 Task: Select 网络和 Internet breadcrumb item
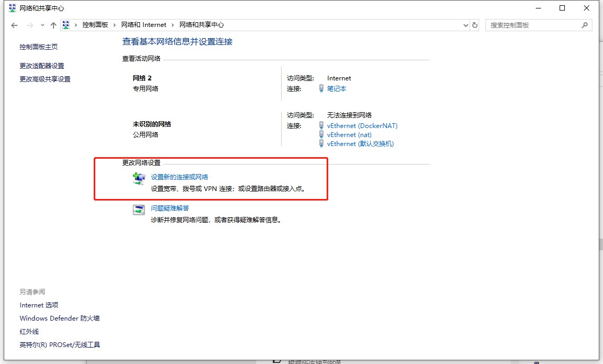click(x=143, y=25)
